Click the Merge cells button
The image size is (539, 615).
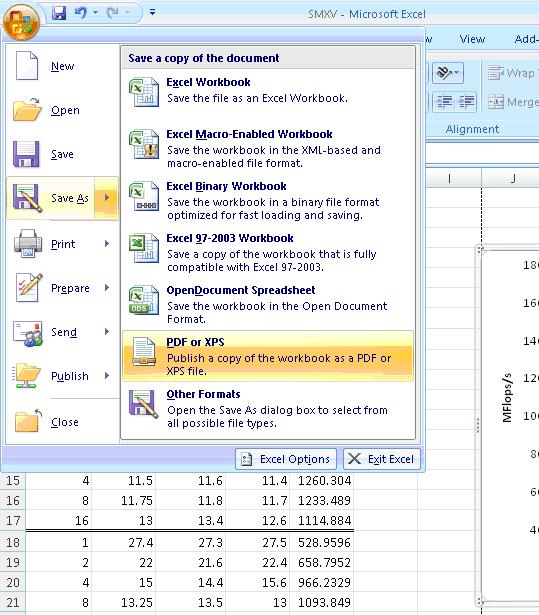point(513,102)
